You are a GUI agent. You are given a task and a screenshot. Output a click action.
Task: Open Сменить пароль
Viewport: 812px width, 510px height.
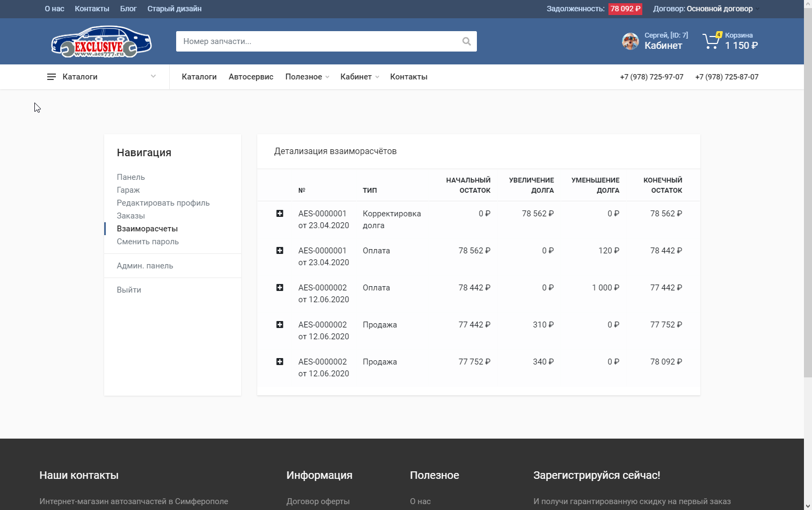148,242
